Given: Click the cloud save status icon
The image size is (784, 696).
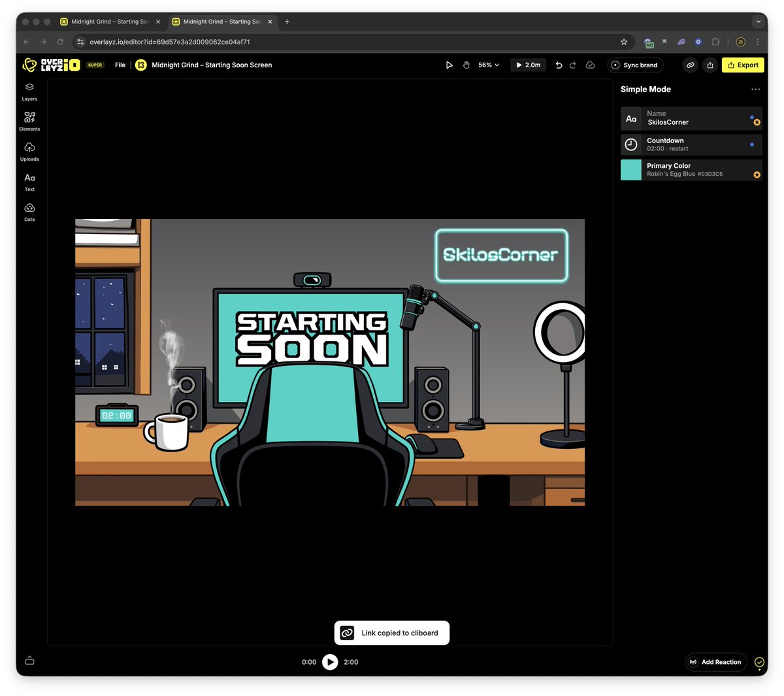Looking at the screenshot, I should click(x=590, y=65).
